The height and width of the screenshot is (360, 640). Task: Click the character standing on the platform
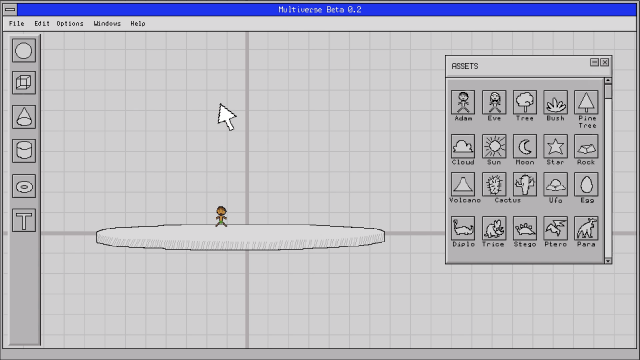[x=221, y=216]
